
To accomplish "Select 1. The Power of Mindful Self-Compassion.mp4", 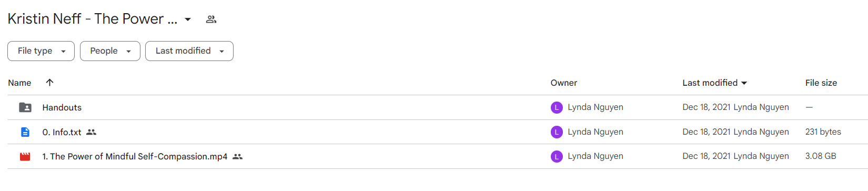I will (438, 156).
